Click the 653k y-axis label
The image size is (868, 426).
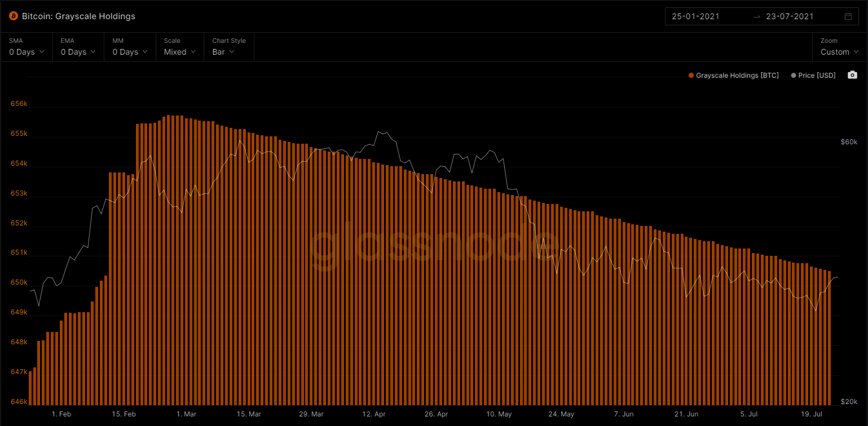[19, 193]
